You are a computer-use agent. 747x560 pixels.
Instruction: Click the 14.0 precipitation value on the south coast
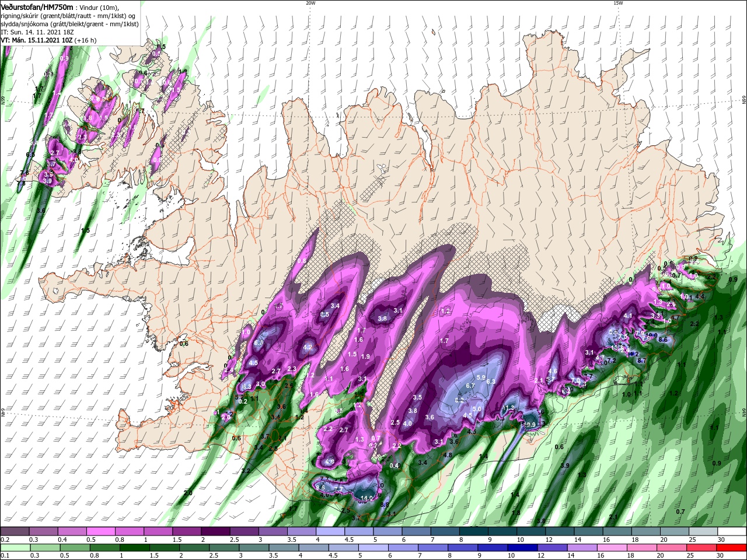coord(366,498)
